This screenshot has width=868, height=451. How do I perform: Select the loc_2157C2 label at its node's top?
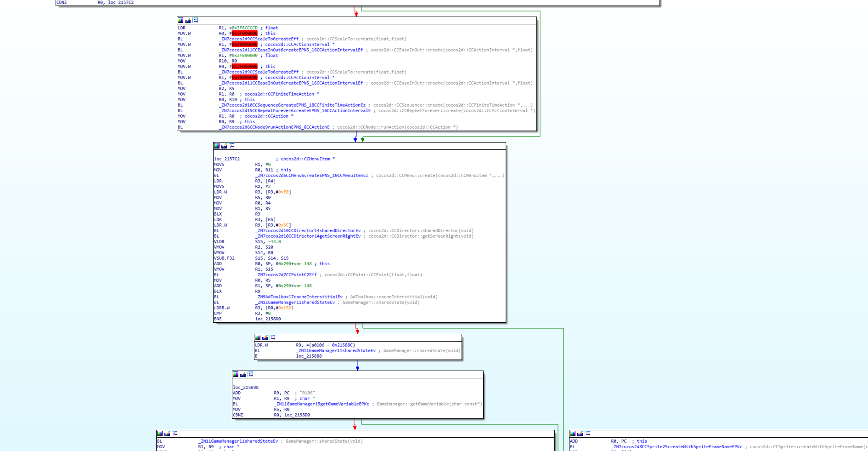click(227, 159)
